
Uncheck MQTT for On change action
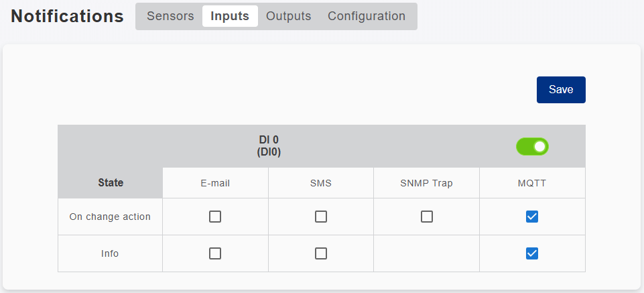coord(532,217)
